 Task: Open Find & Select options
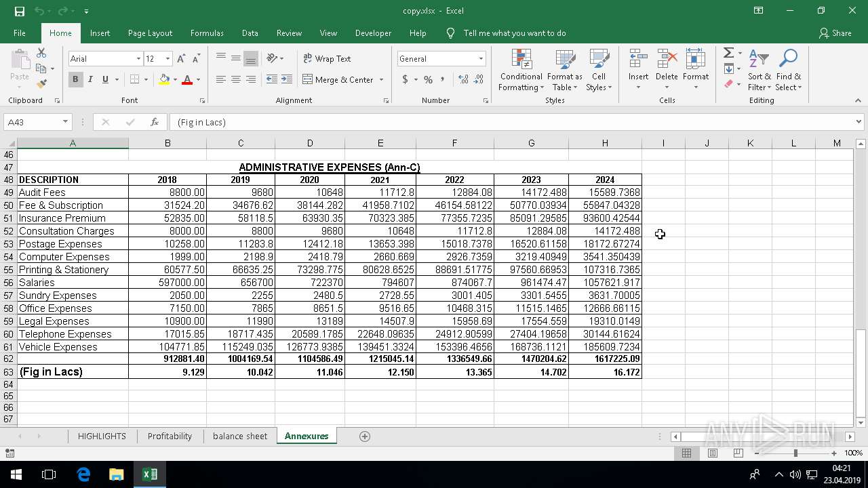coord(789,69)
